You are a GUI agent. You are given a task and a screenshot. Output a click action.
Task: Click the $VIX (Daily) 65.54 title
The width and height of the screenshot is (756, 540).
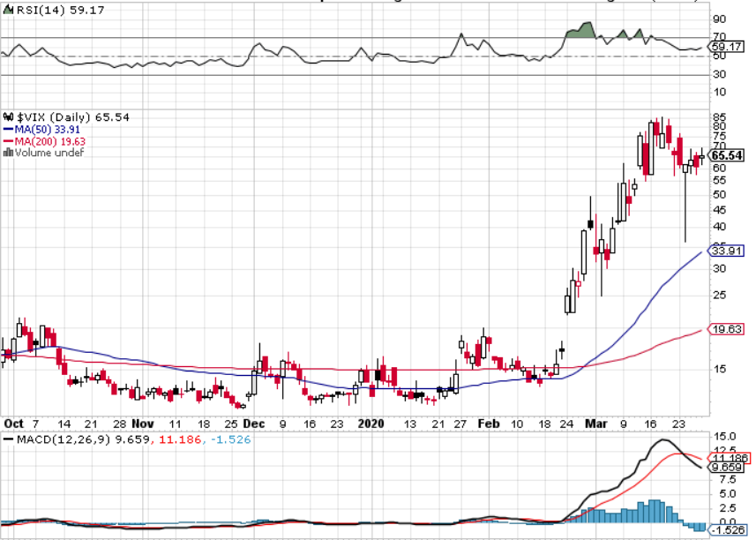tap(73, 117)
